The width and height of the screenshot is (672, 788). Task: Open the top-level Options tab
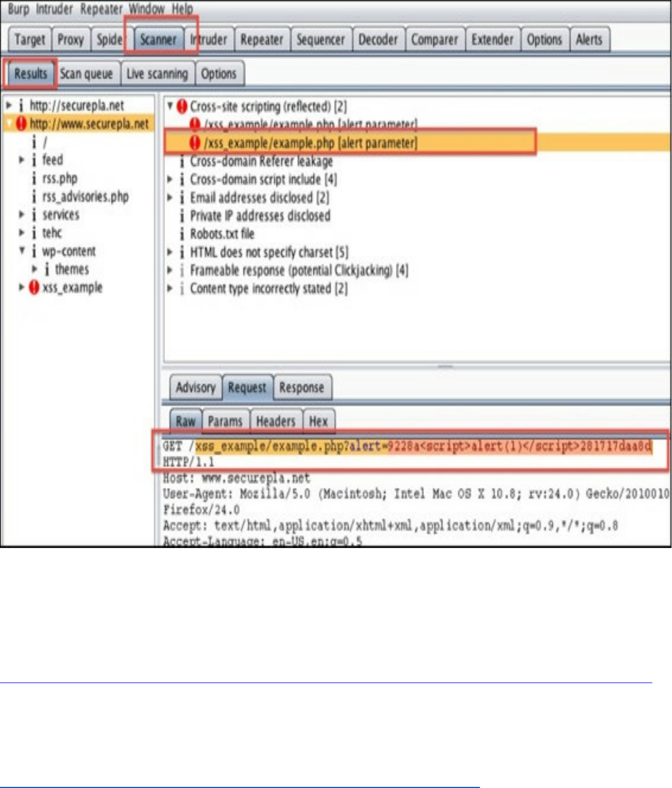[x=544, y=40]
